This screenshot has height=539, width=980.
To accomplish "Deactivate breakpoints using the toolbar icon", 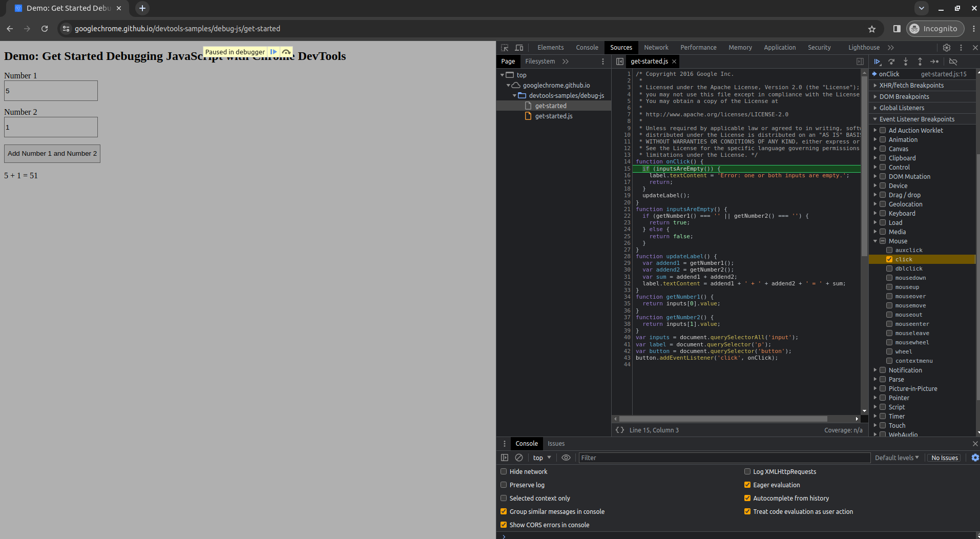I will tap(953, 61).
